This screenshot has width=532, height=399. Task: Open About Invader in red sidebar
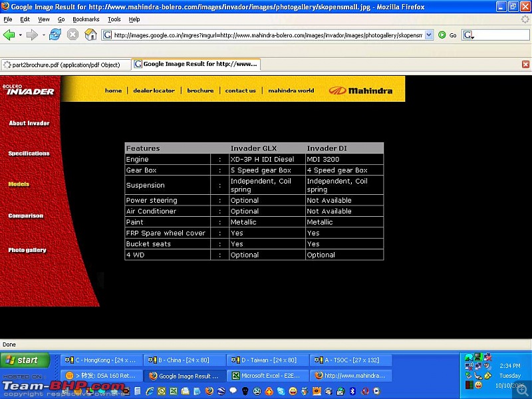[x=29, y=123]
